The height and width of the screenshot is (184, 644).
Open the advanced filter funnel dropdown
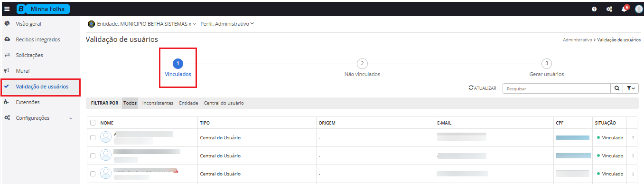(x=631, y=88)
